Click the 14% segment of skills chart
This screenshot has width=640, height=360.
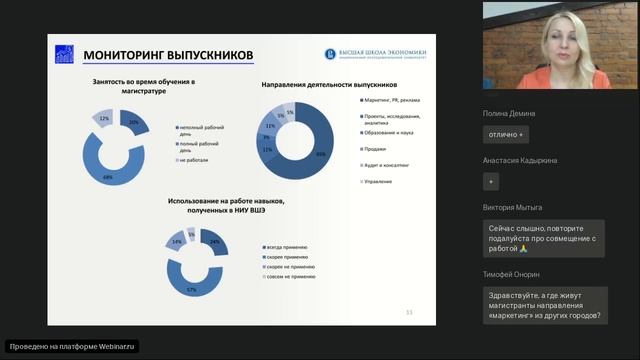pos(177,241)
